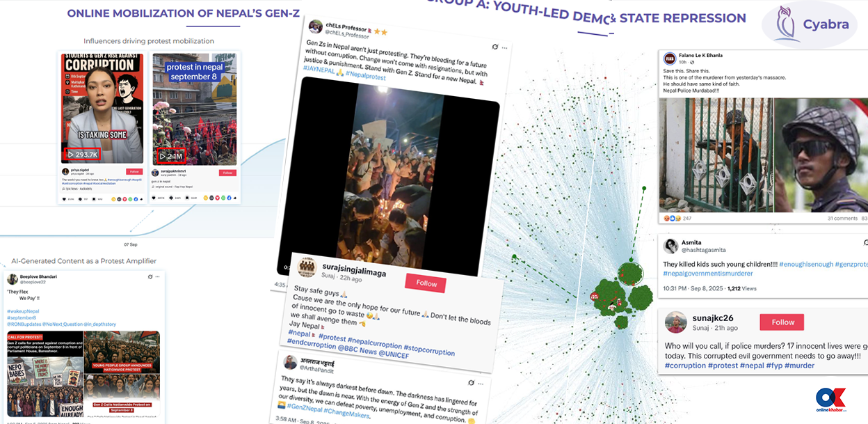Click Asmita's profile picture
Viewport: 868px width, 424px height.
pos(671,246)
